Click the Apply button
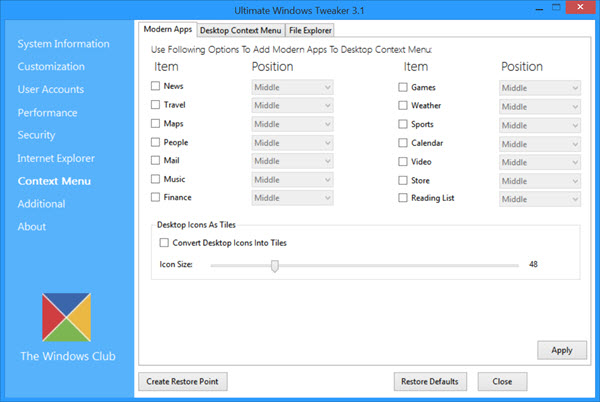This screenshot has height=402, width=600. pyautogui.click(x=562, y=350)
